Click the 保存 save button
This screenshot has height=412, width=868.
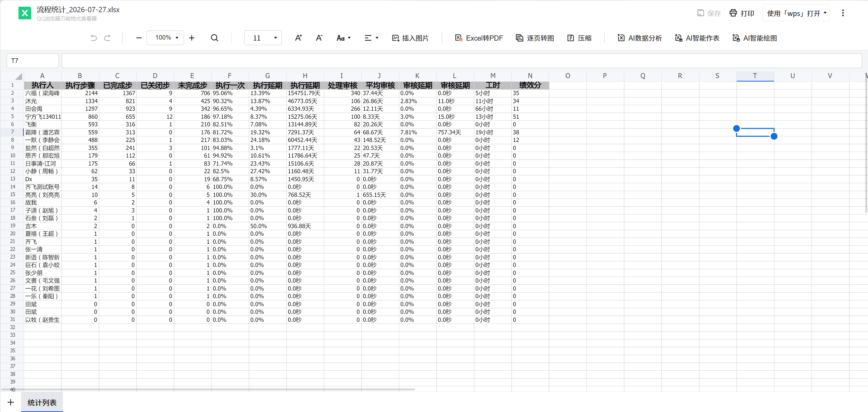tap(709, 13)
